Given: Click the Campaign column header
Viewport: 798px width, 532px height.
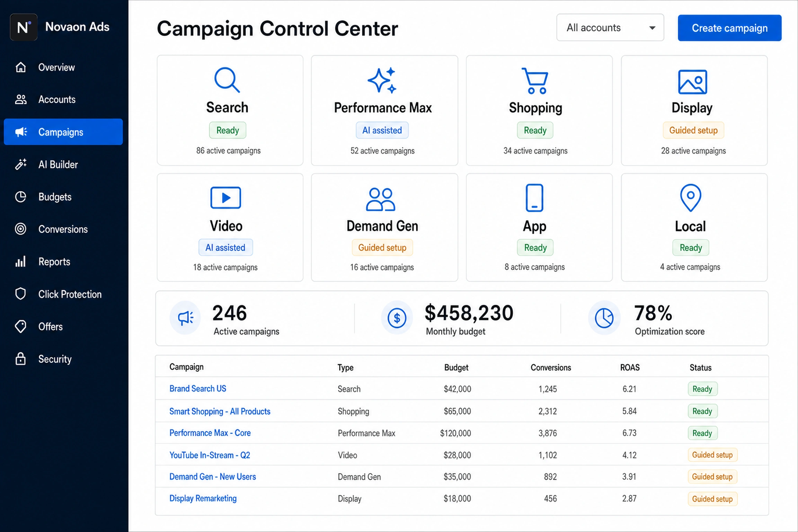Looking at the screenshot, I should click(x=186, y=367).
